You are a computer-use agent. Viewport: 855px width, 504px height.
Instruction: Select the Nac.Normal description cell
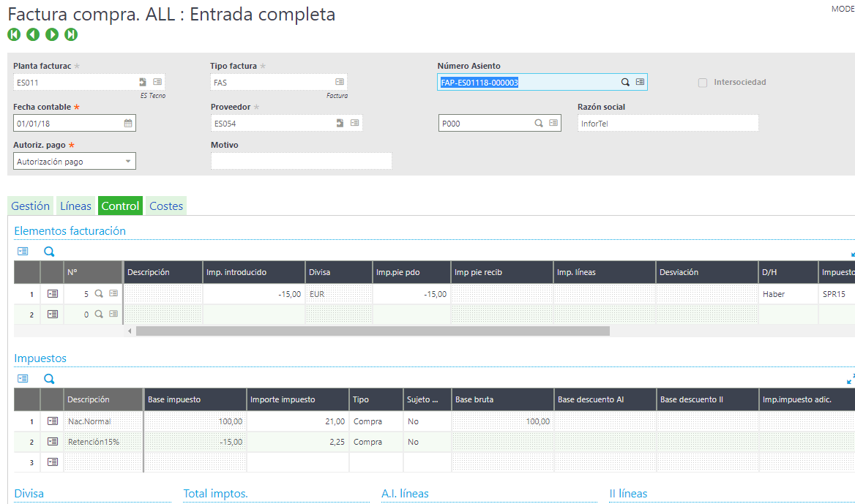point(104,421)
